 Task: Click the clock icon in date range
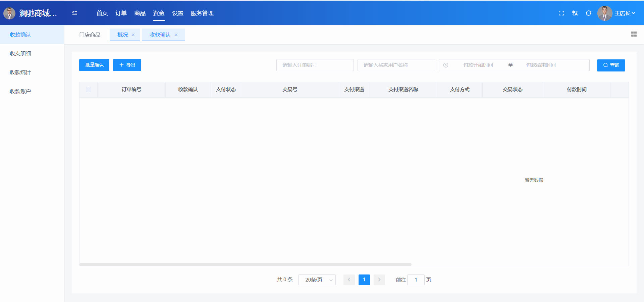coord(446,65)
